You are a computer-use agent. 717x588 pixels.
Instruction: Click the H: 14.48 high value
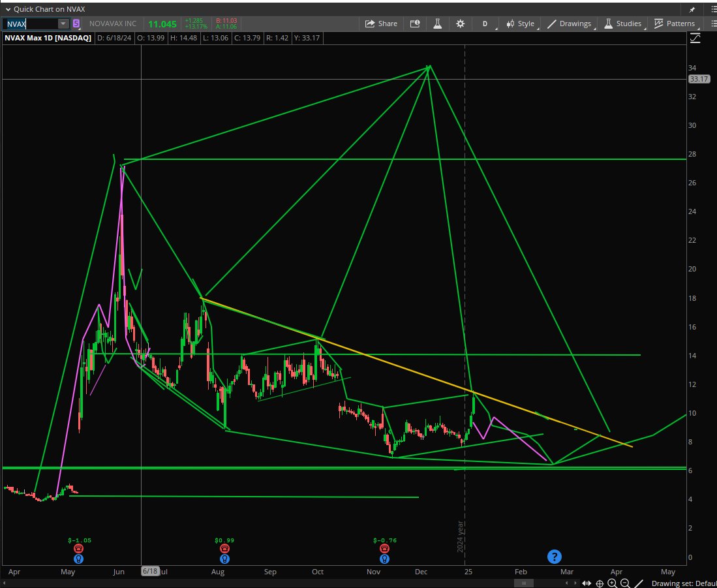point(183,38)
